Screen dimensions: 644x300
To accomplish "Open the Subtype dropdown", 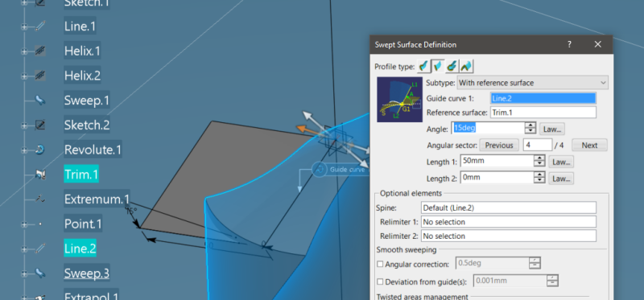I will 532,83.
